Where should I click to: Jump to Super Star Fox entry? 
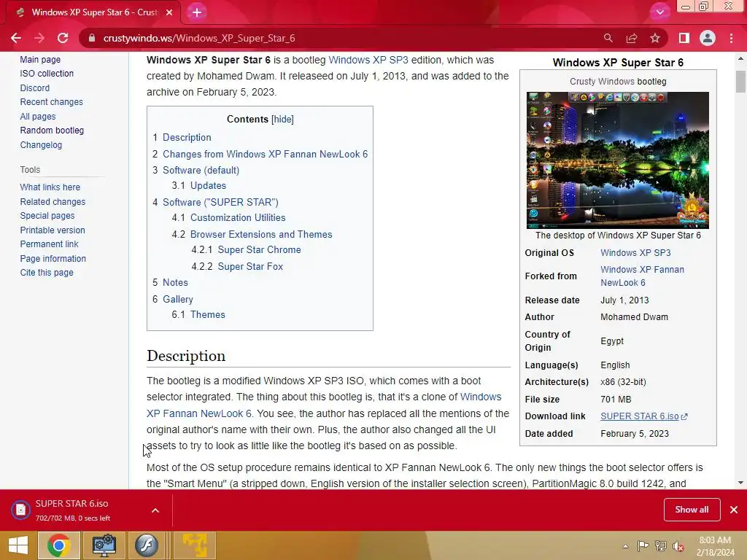(x=251, y=267)
